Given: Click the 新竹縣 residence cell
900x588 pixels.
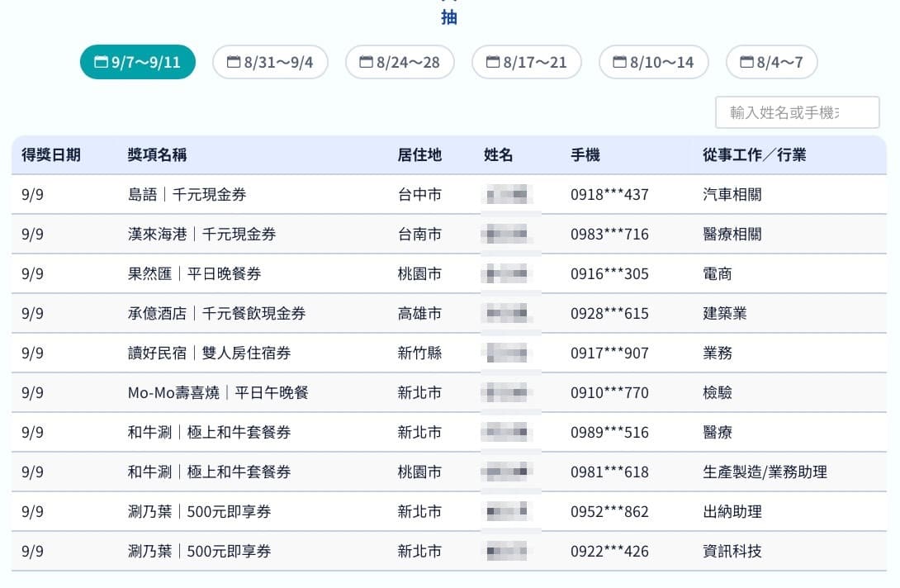Looking at the screenshot, I should pos(419,353).
